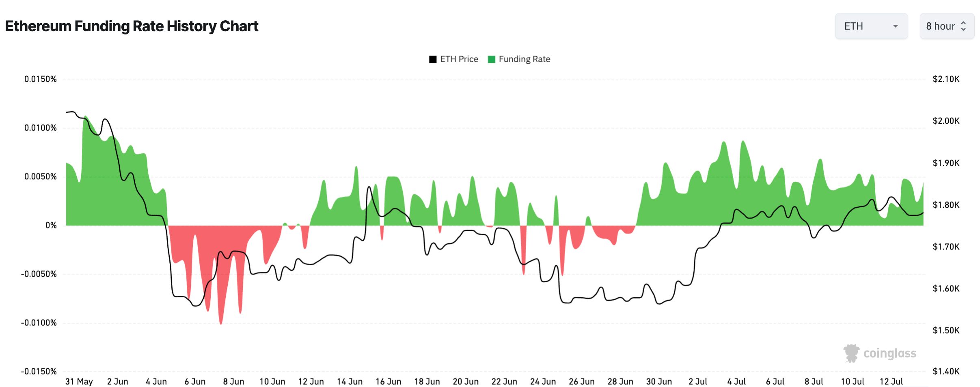Toggle ETH Price series in the legend
Screen dimensions: 980x387
coord(454,59)
